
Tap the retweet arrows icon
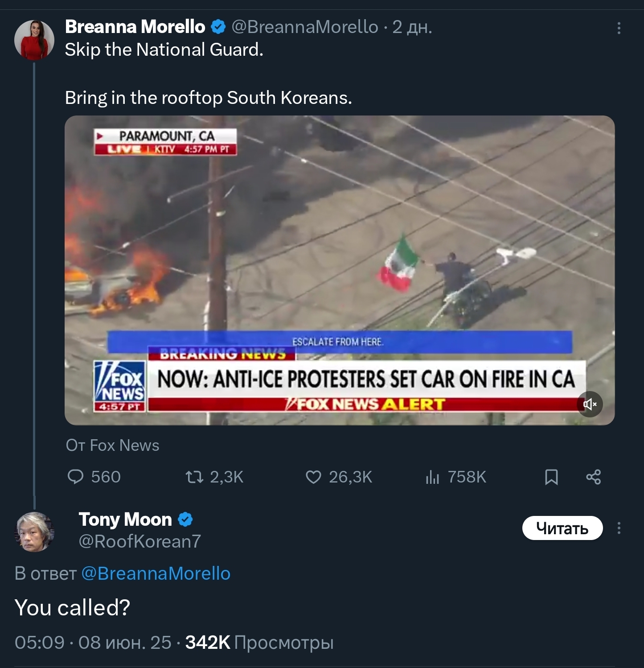coord(194,477)
